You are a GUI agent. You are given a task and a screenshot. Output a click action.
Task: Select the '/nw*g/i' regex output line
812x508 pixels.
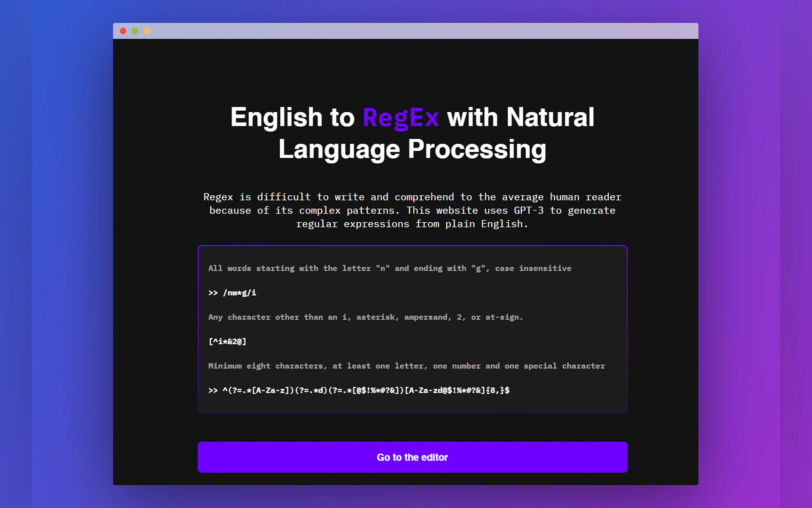tap(239, 293)
